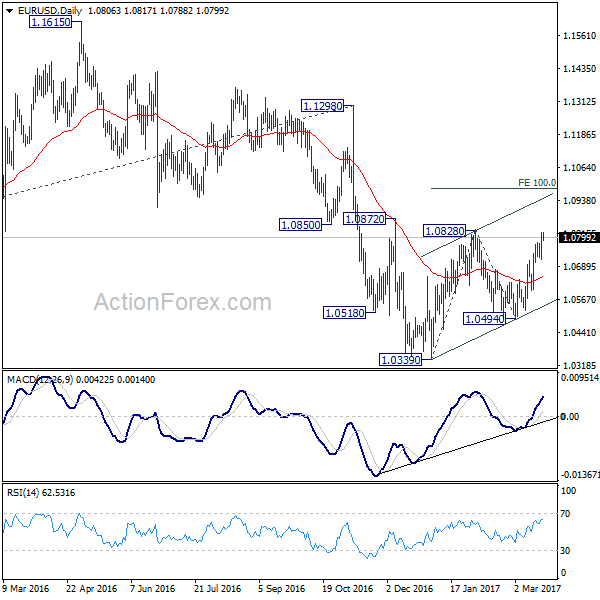Select the 1.03390 price label
Viewport: 600px width, 600px height.
pos(400,360)
